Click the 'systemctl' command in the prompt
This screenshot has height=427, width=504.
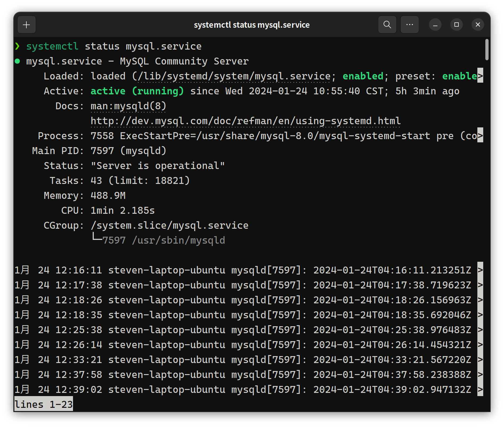(52, 46)
